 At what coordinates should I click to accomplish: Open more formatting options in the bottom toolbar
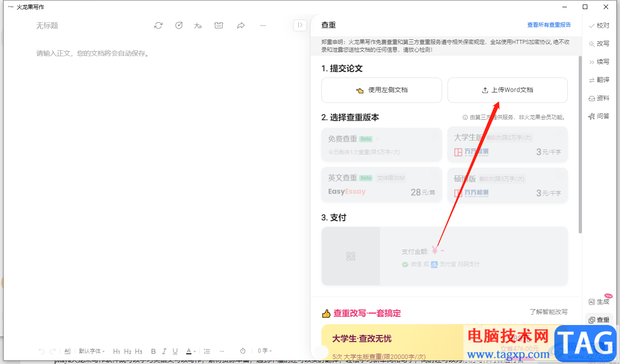[221, 351]
